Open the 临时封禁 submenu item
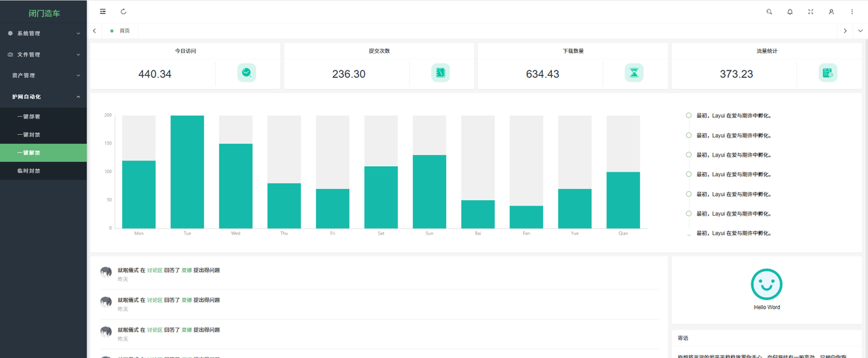Screen dimensions: 868x358 [x=43, y=171]
